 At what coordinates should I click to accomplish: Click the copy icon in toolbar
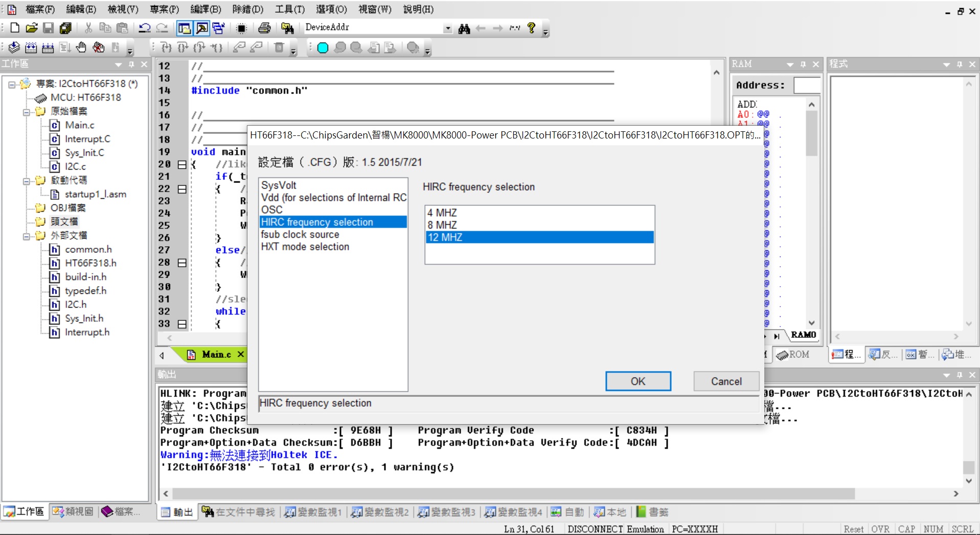pyautogui.click(x=105, y=28)
